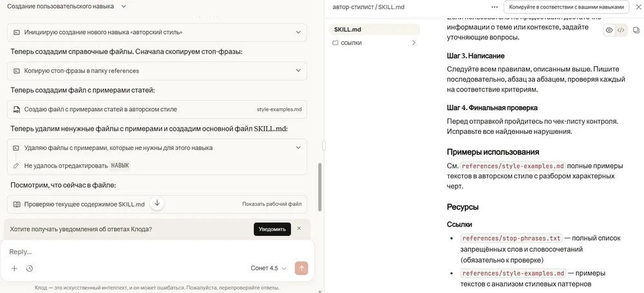The width and height of the screenshot is (644, 293).
Task: Click the plus attach icon in reply box
Action: [x=15, y=269]
